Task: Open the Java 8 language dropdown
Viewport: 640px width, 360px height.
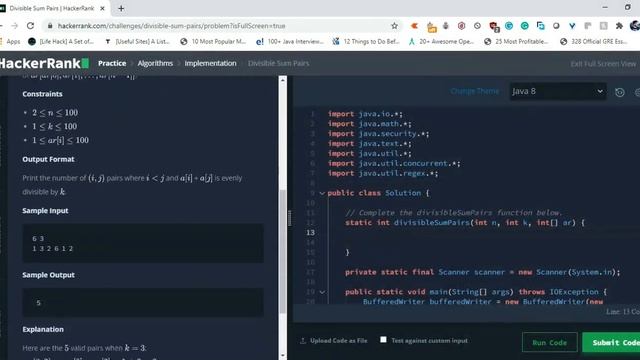Action: [558, 91]
